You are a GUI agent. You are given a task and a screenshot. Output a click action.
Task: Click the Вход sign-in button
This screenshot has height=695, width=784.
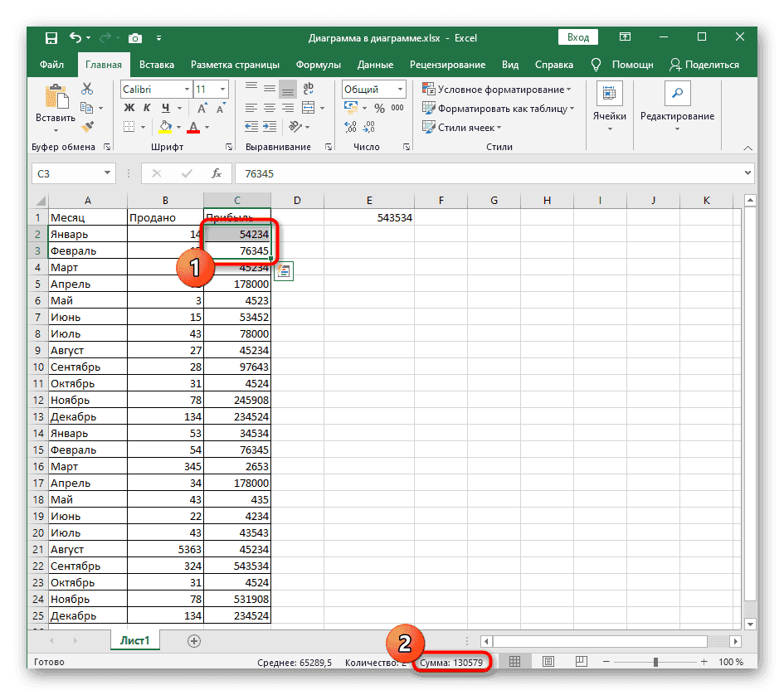click(x=578, y=37)
